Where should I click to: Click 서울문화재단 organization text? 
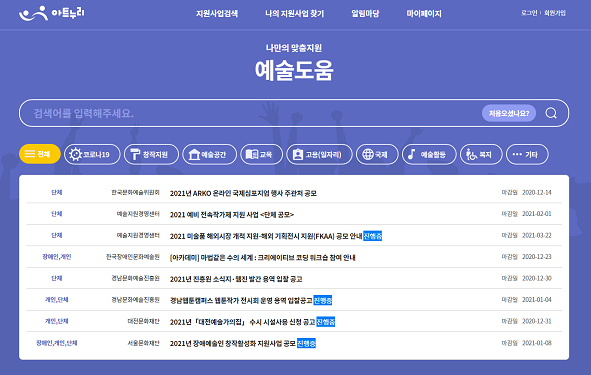pyautogui.click(x=143, y=343)
